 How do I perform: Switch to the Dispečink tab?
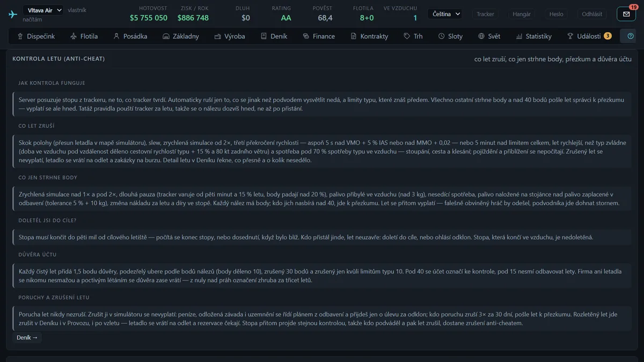pos(36,36)
